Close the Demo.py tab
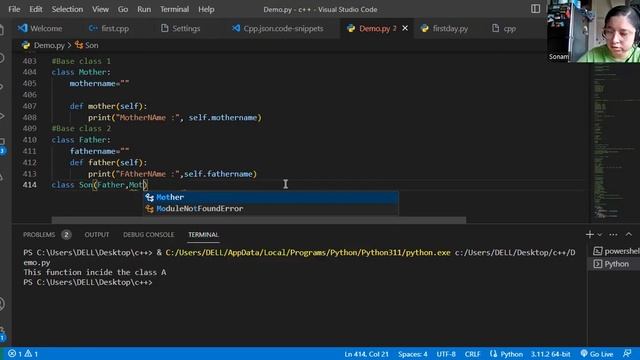This screenshot has height=360, width=640. coord(405,28)
